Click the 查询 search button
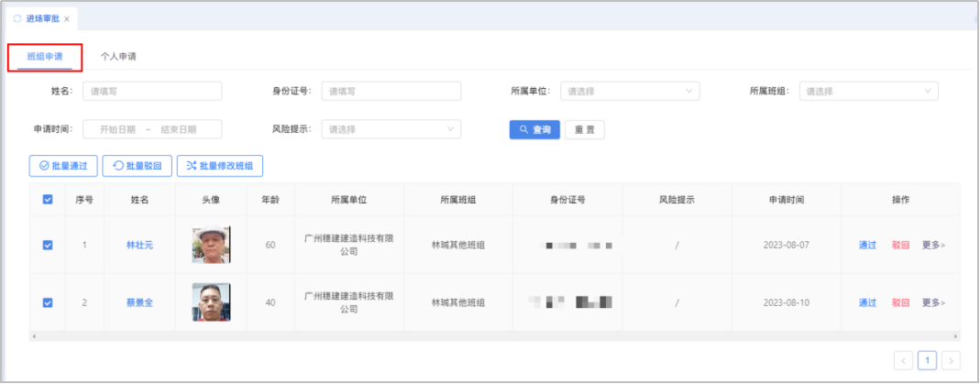The height and width of the screenshot is (384, 980). click(x=534, y=130)
